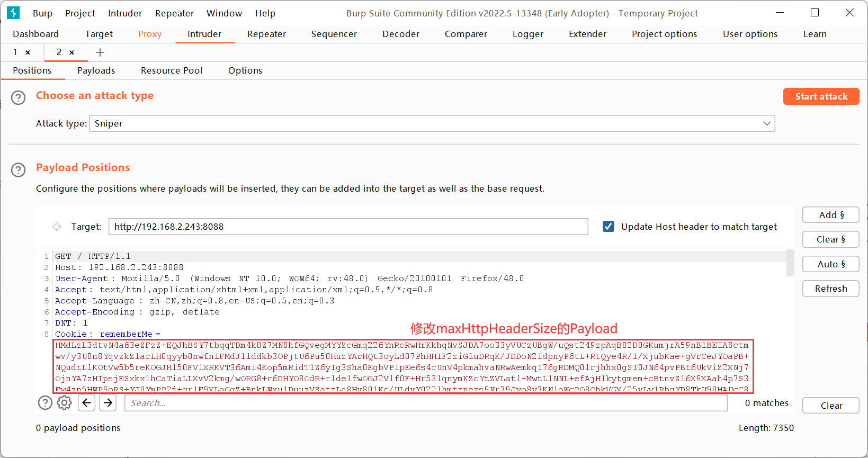Go to next search match arrow

click(x=108, y=403)
